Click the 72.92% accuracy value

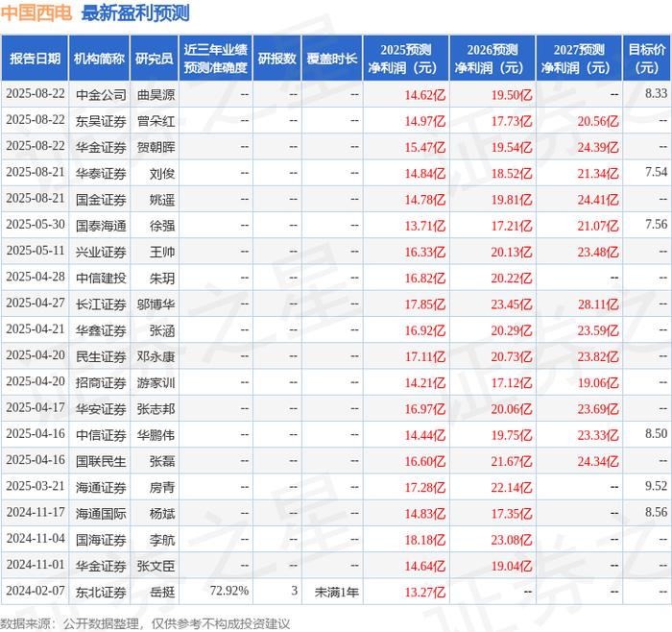[229, 591]
